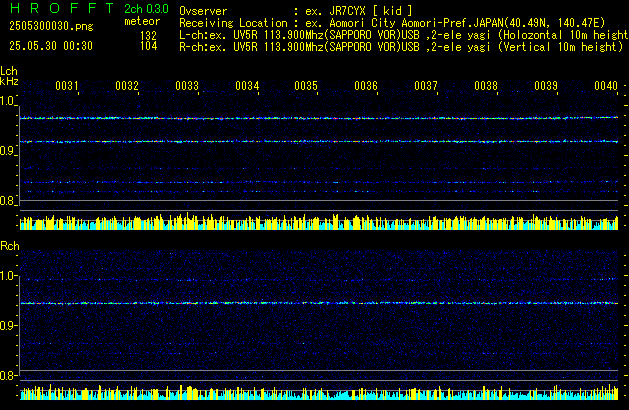Click the R-ch UV5R Vertical yagi description
The image size is (629, 410).
[401, 47]
